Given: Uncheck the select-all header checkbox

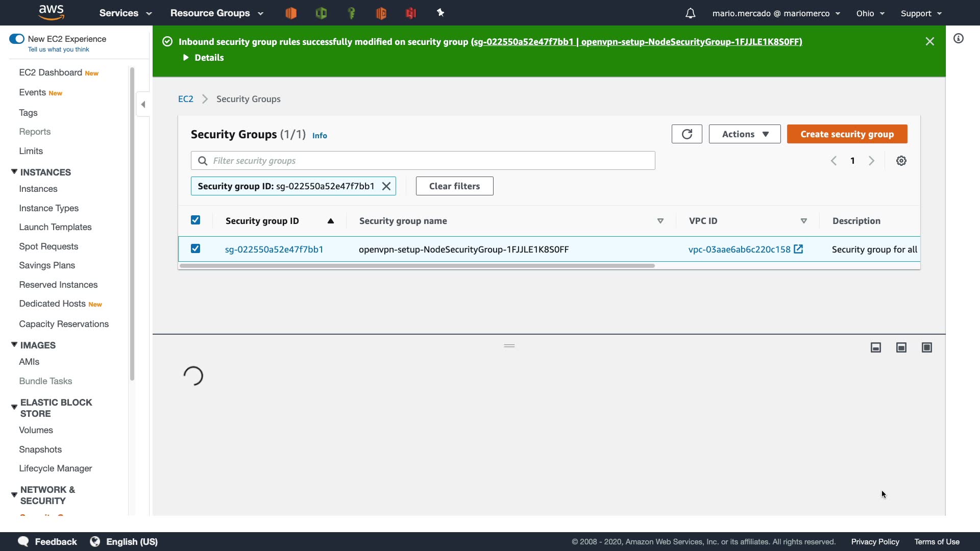Looking at the screenshot, I should (x=195, y=220).
